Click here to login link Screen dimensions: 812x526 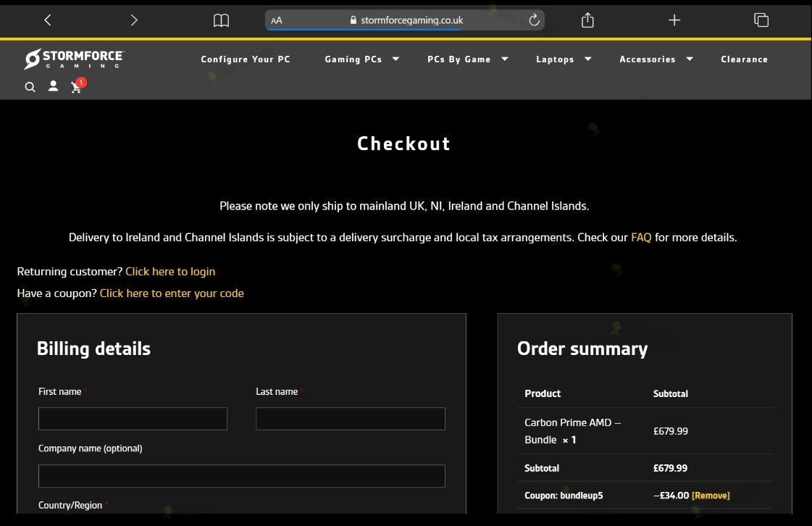point(170,272)
